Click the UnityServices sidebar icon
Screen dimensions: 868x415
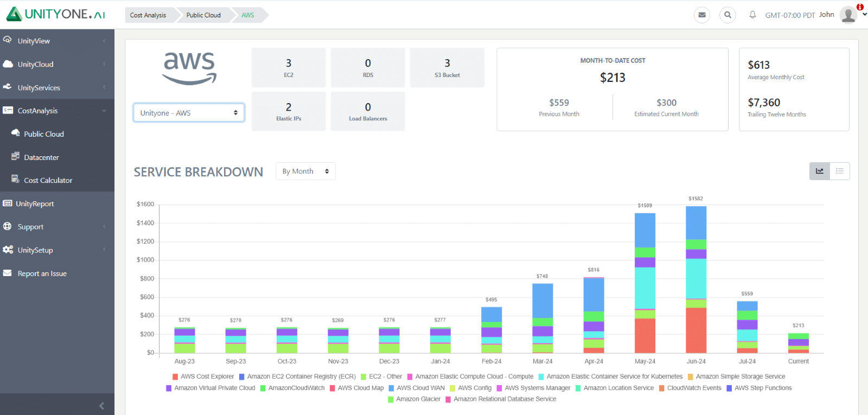(x=8, y=87)
